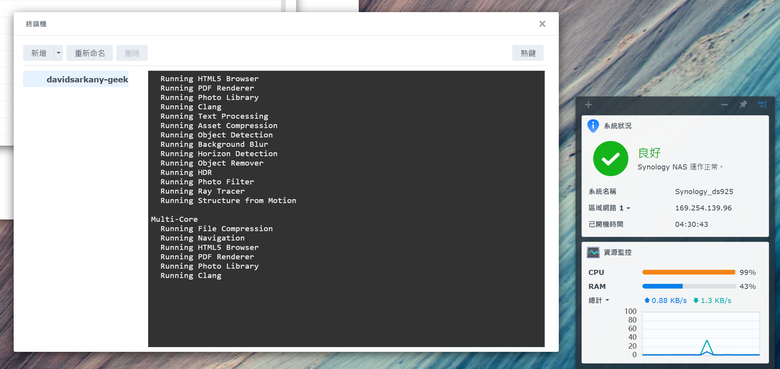Click the Running Navigation line
Screen dimensions: 780x369
202,238
